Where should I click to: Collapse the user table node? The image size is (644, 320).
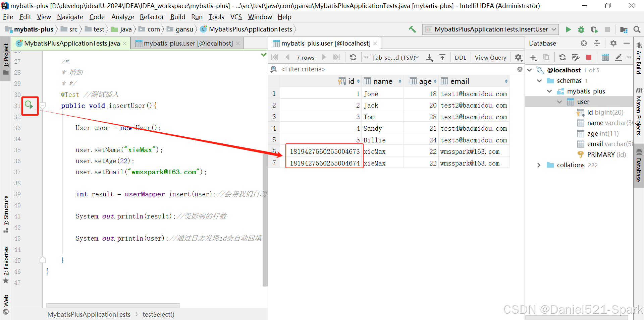click(x=559, y=102)
